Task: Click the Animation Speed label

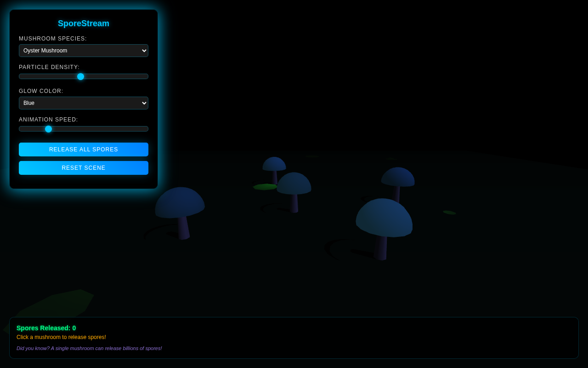Action: (x=48, y=119)
